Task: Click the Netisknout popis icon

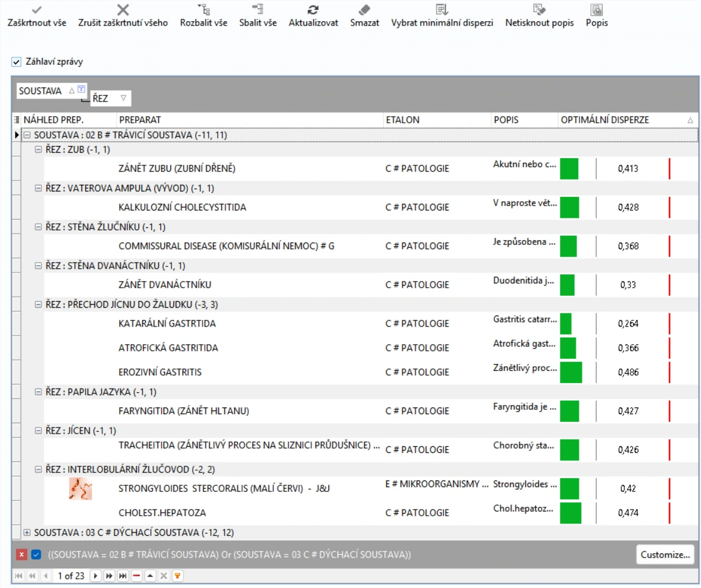Action: 540,9
